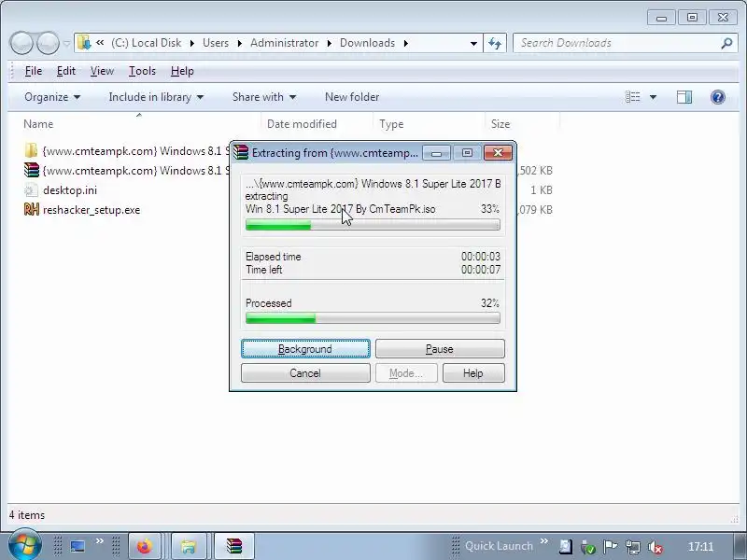Select the desktop.ini file name
Image resolution: width=747 pixels, height=560 pixels.
70,190
